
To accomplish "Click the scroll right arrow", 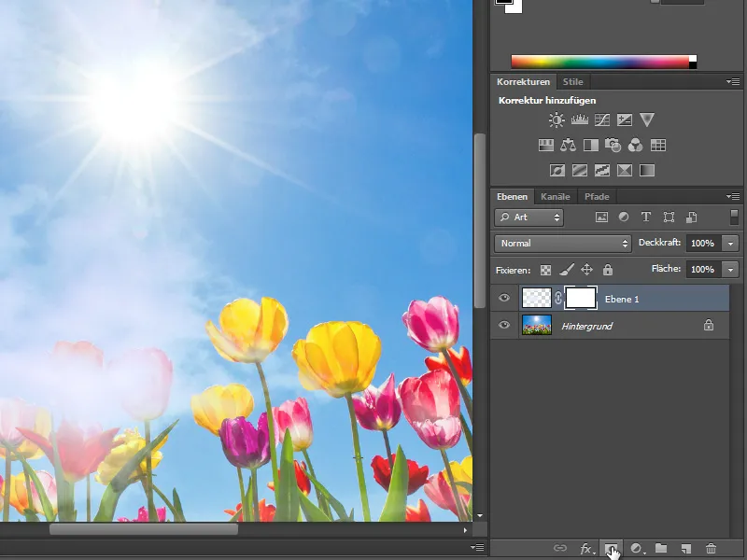I will 465,529.
